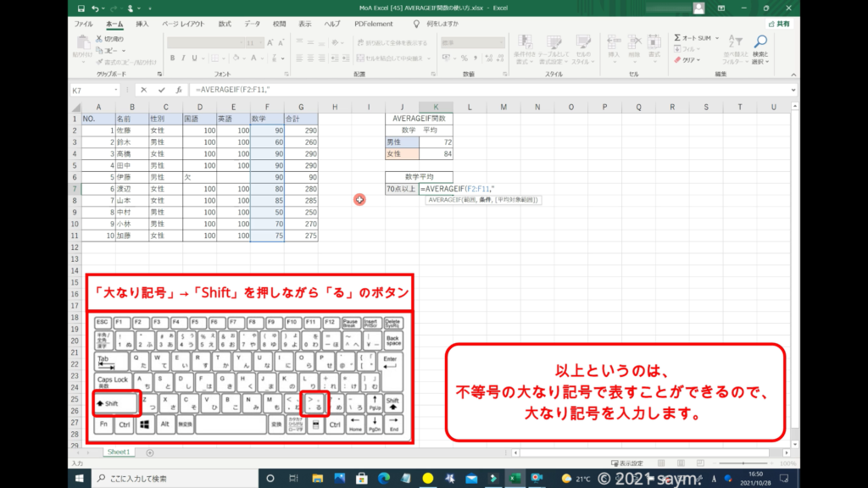Click the Save icon in quick access toolbar
Image resolution: width=868 pixels, height=488 pixels.
80,8
